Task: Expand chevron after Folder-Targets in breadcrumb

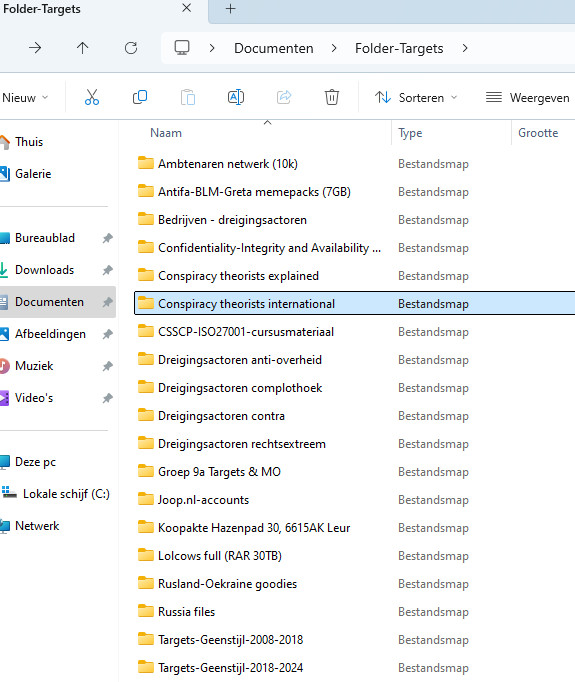Action: (x=465, y=48)
